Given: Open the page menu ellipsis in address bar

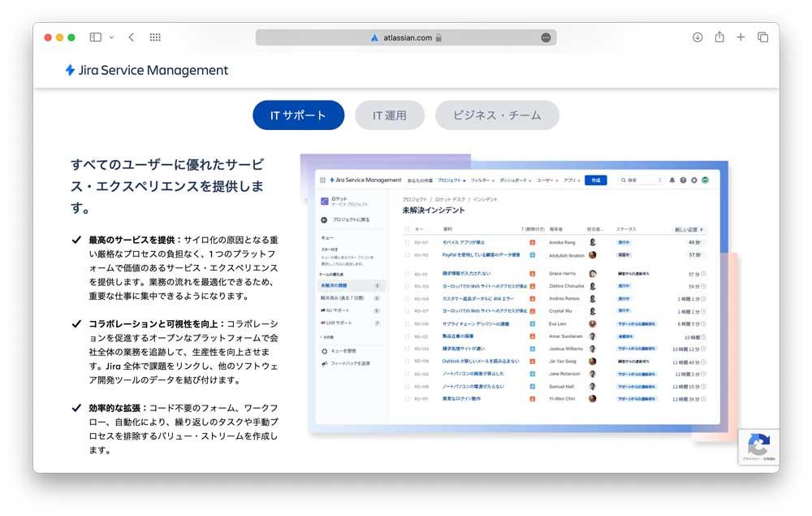Looking at the screenshot, I should coord(546,37).
